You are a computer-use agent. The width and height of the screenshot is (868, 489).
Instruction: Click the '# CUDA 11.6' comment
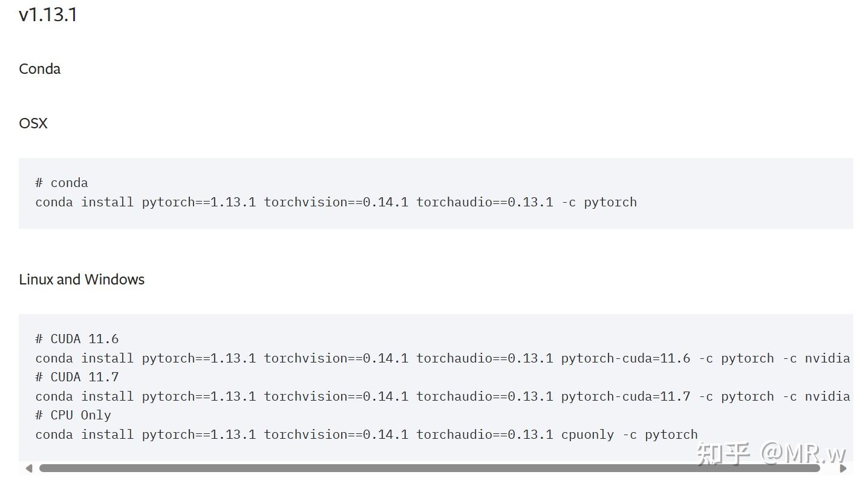point(77,339)
